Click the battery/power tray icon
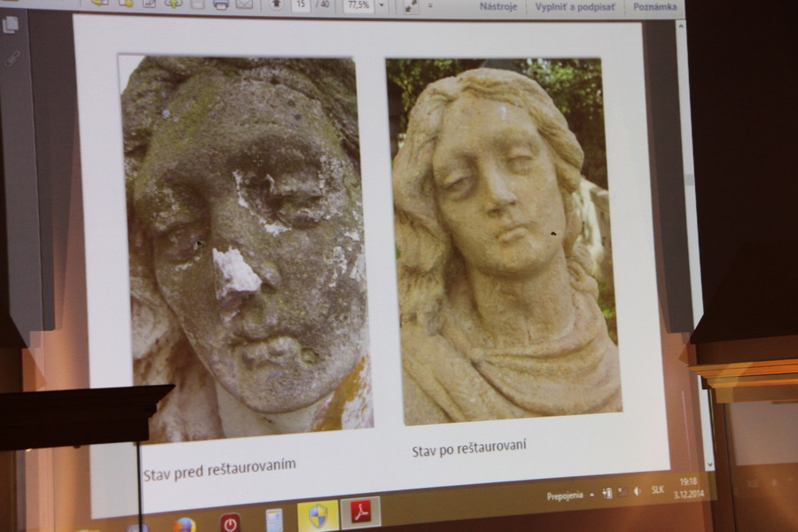The image size is (798, 532). (606, 493)
